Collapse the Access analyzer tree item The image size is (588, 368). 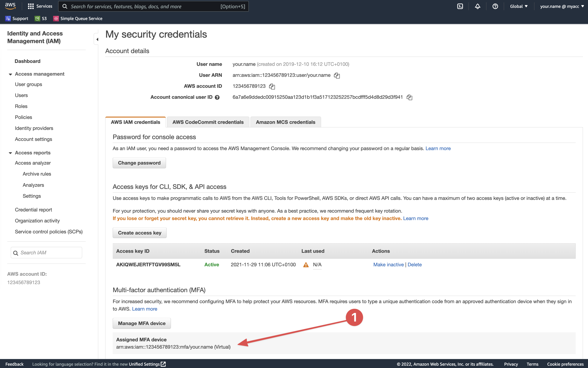pyautogui.click(x=33, y=163)
